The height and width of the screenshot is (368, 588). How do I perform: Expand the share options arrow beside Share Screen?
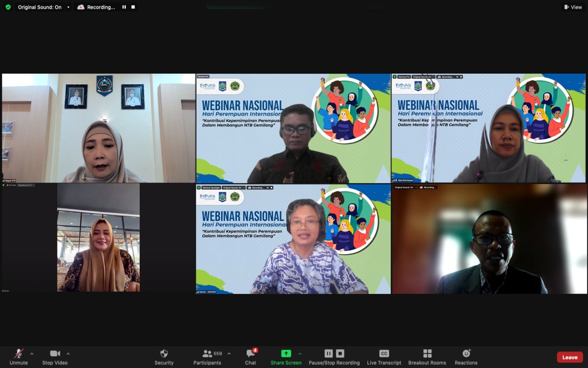[x=300, y=354]
